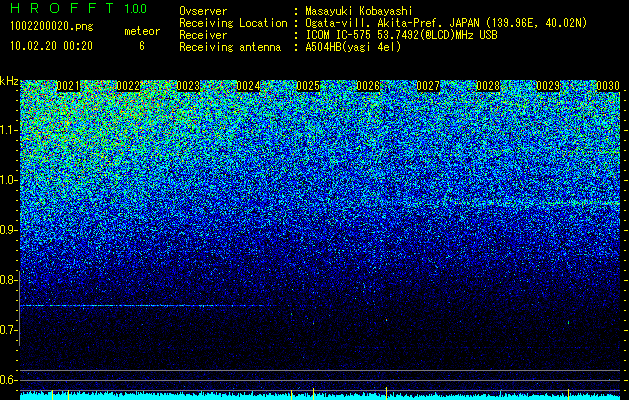
Task: Click the Receiver label
Action: coord(203,35)
